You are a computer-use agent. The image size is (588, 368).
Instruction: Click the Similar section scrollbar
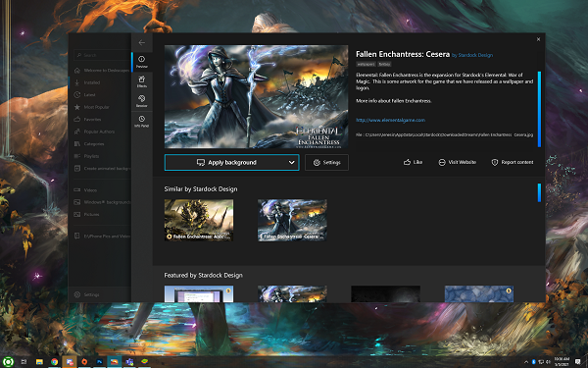[x=539, y=192]
